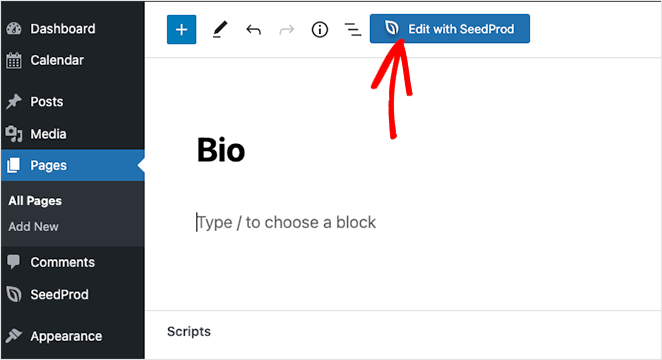Click the SeedProd leaf sidebar icon
Screen dimensions: 662x360
pyautogui.click(x=14, y=294)
